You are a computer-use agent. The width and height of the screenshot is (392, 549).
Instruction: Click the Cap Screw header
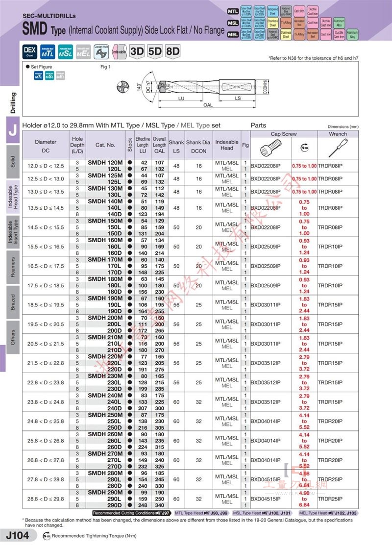tap(284, 134)
